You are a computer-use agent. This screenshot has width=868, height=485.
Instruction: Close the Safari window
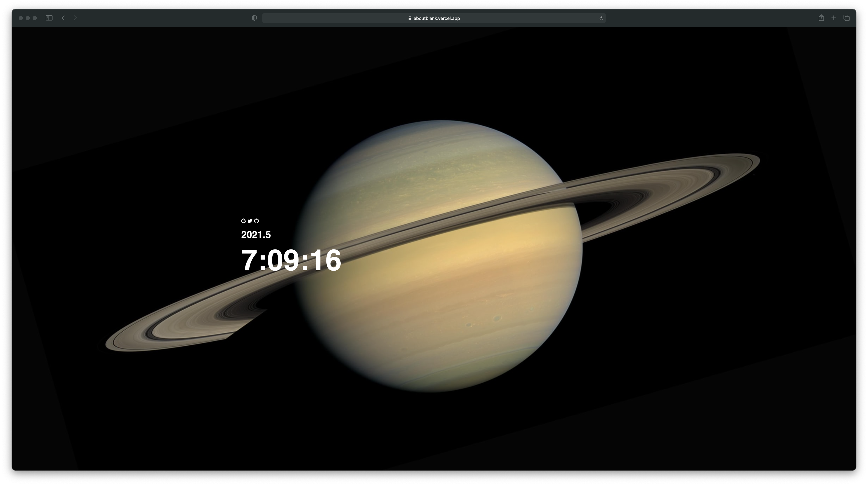(x=21, y=18)
